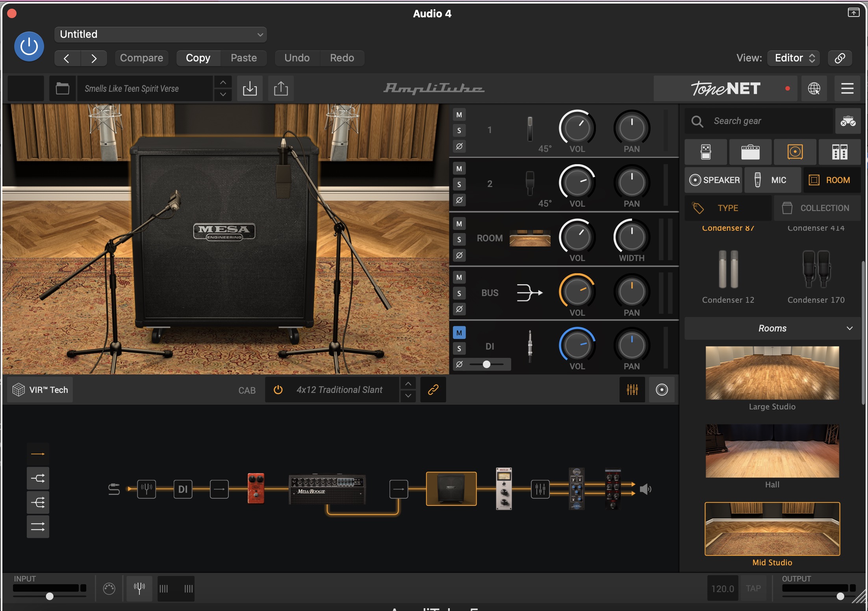Click the ROOM WIDTH knob

pyautogui.click(x=632, y=237)
